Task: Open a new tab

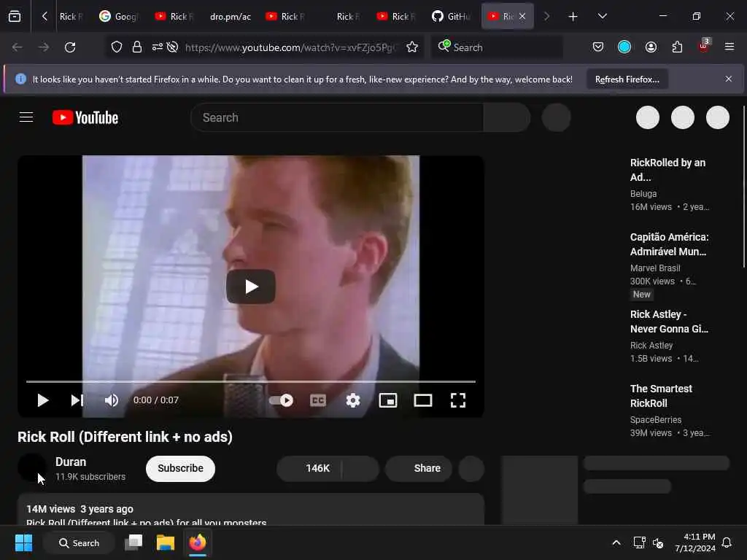Action: (x=573, y=17)
